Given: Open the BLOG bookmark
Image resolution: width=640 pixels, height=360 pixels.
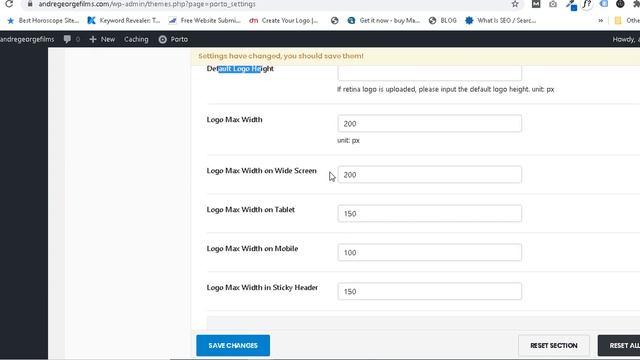Looking at the screenshot, I should pos(443,20).
